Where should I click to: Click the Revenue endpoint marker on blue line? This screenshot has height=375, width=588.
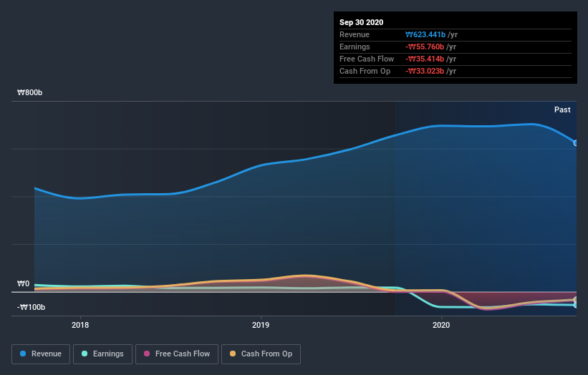tap(576, 143)
